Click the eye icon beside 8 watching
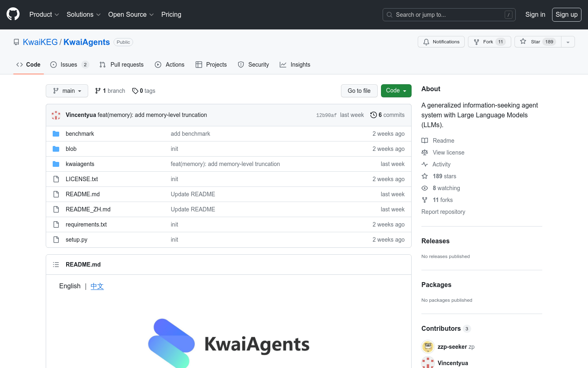 [x=425, y=188]
